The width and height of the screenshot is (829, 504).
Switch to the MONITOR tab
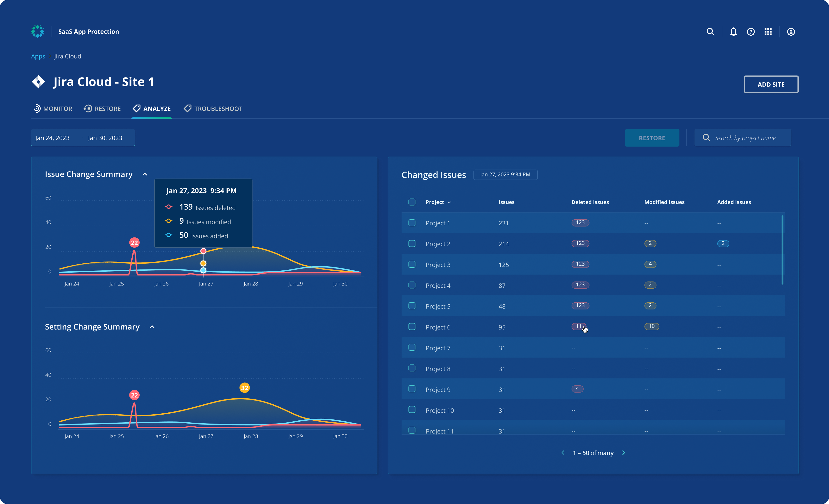point(53,109)
